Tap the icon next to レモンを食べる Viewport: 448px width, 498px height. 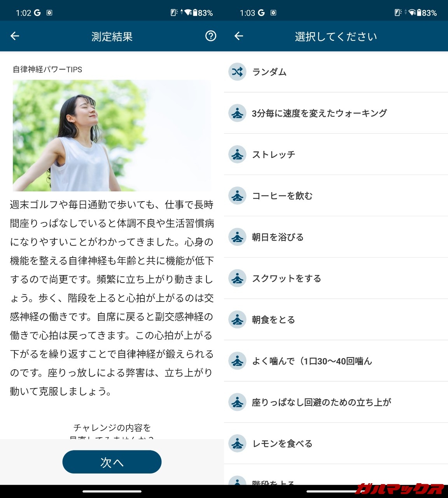tap(237, 444)
